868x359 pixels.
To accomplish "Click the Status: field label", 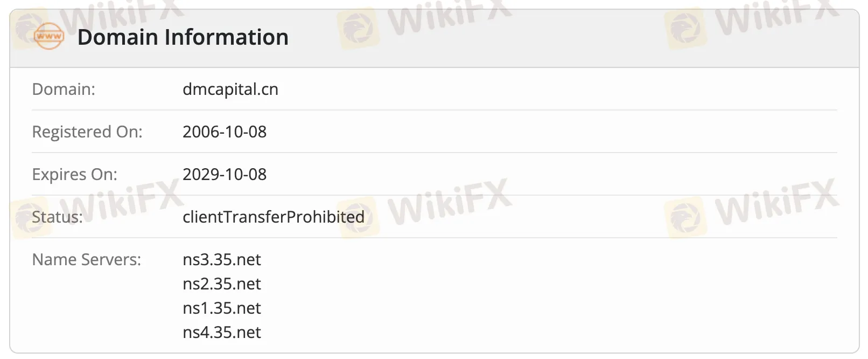I will 58,217.
